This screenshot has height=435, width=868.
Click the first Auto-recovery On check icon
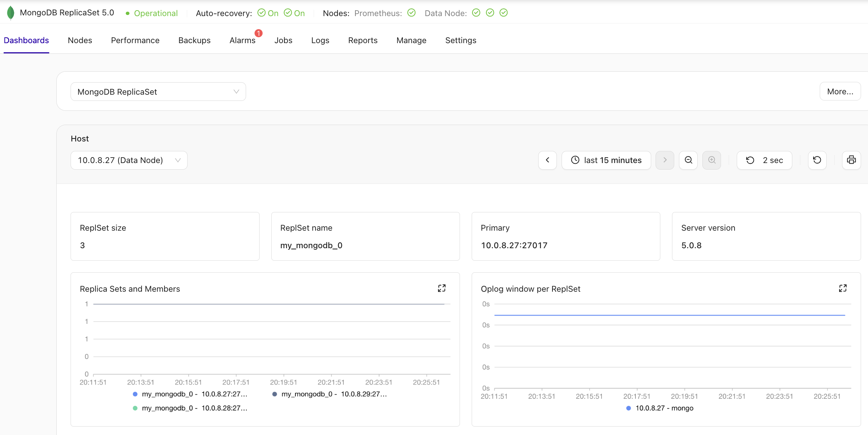click(261, 13)
